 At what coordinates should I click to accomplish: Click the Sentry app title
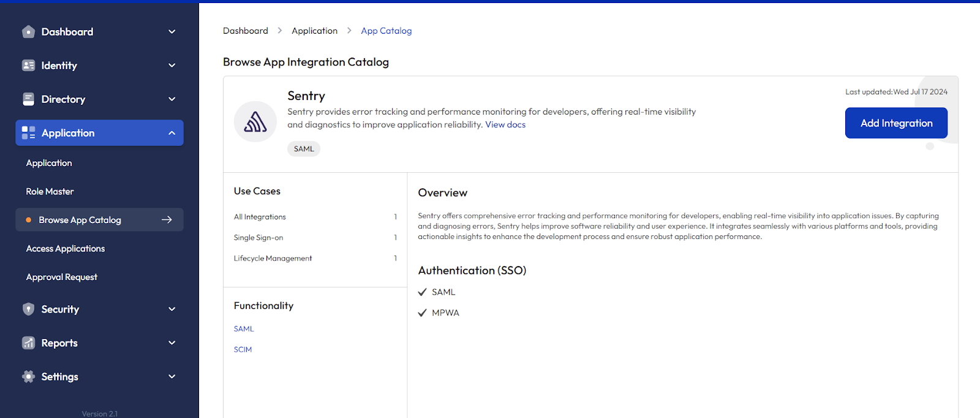tap(306, 96)
